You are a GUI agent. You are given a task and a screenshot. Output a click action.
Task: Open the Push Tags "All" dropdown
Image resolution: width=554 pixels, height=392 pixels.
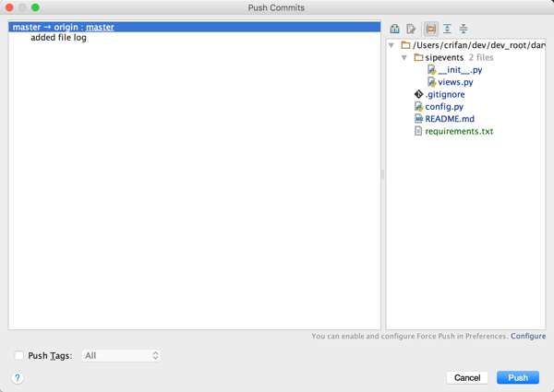point(121,355)
